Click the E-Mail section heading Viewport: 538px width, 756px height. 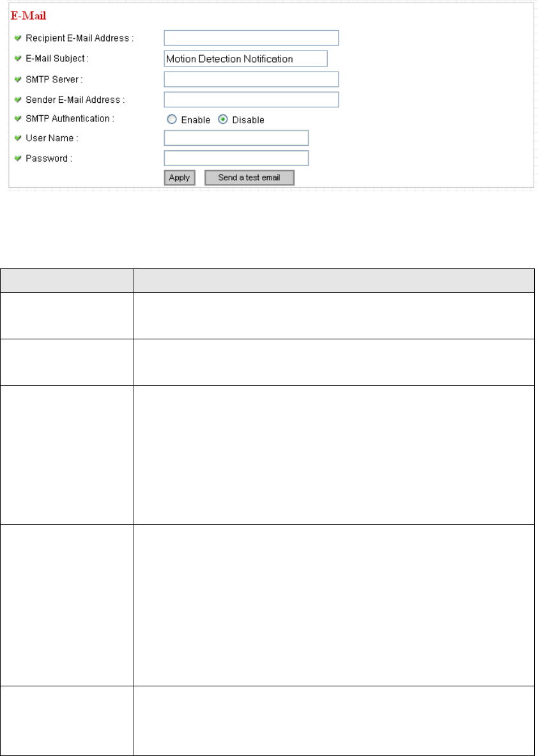pos(29,15)
